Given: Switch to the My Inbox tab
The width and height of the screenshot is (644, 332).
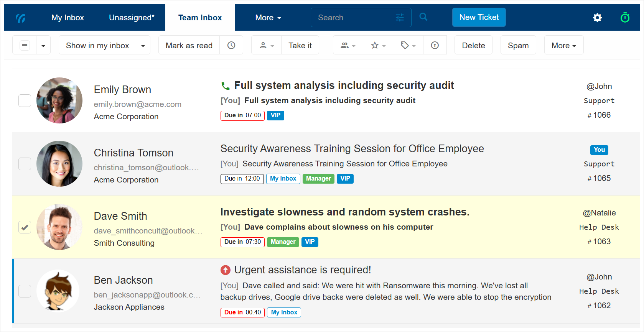Looking at the screenshot, I should [x=68, y=18].
